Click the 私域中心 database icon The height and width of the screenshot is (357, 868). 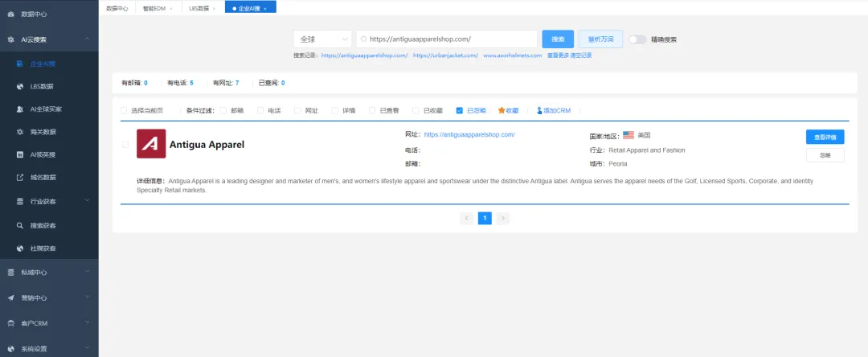tap(10, 273)
